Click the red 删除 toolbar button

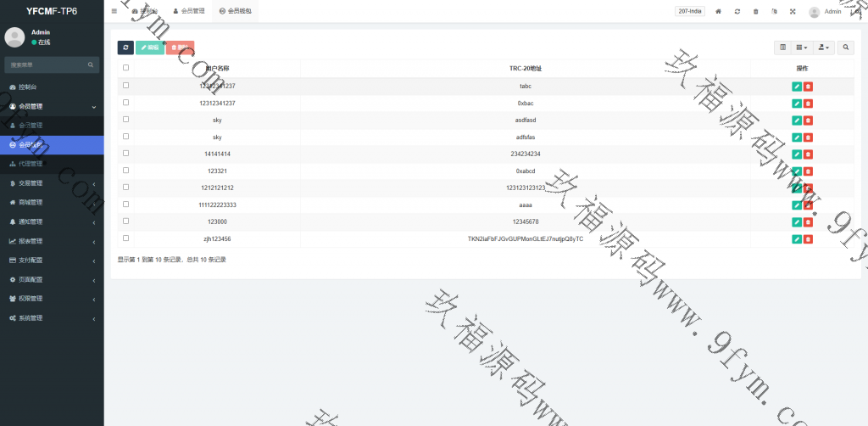(x=180, y=48)
